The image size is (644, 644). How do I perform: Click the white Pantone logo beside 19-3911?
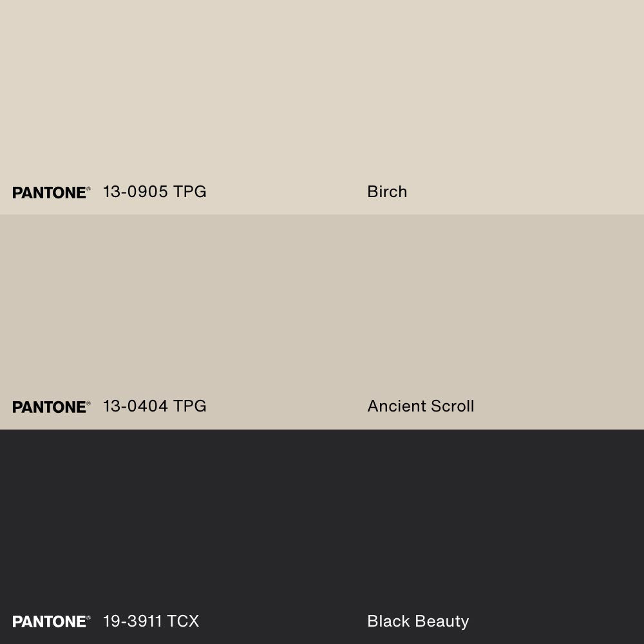click(x=49, y=621)
